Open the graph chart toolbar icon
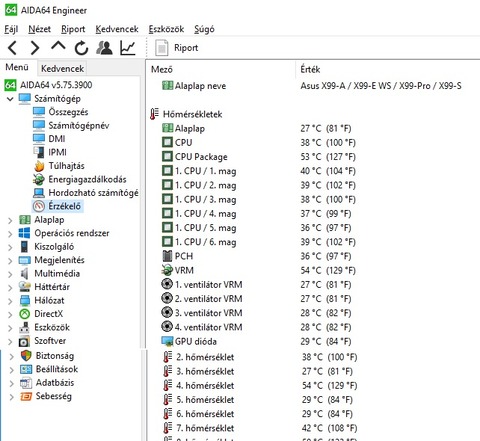This screenshot has height=441, width=480. pos(128,48)
